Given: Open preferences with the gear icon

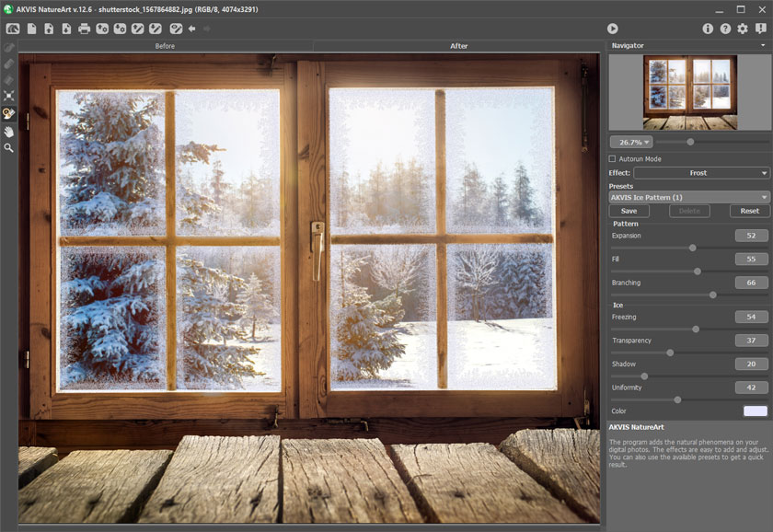Looking at the screenshot, I should click(743, 29).
